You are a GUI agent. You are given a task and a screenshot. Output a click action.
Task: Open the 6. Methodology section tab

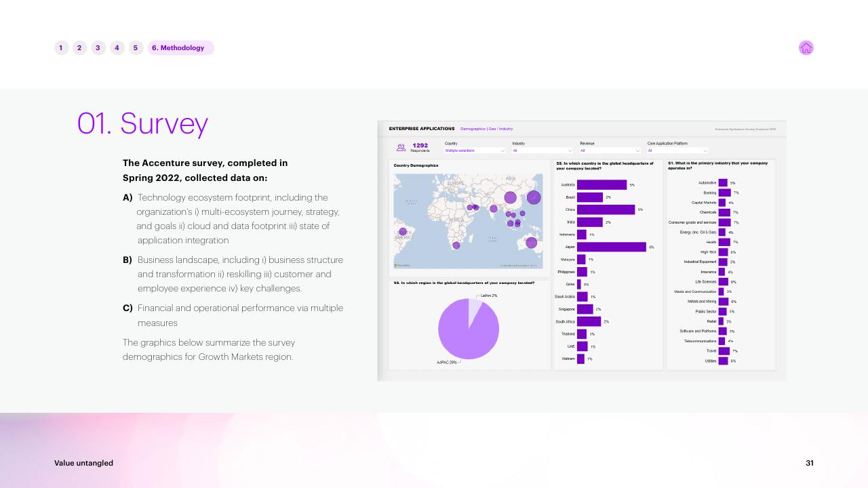(180, 47)
